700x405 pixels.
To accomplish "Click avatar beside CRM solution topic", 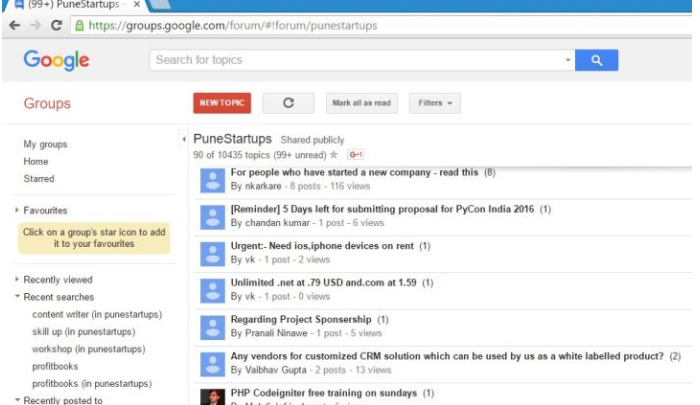I will [x=212, y=364].
